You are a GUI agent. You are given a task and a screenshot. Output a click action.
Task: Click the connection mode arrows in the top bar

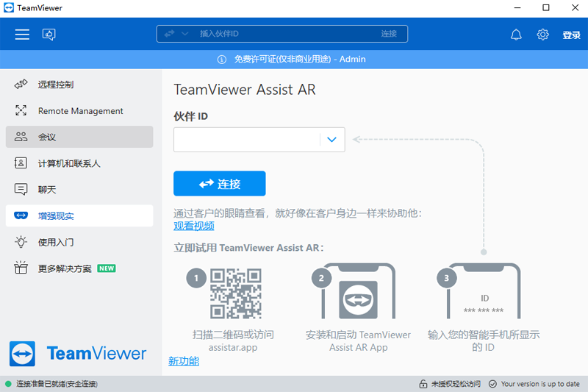click(x=170, y=34)
